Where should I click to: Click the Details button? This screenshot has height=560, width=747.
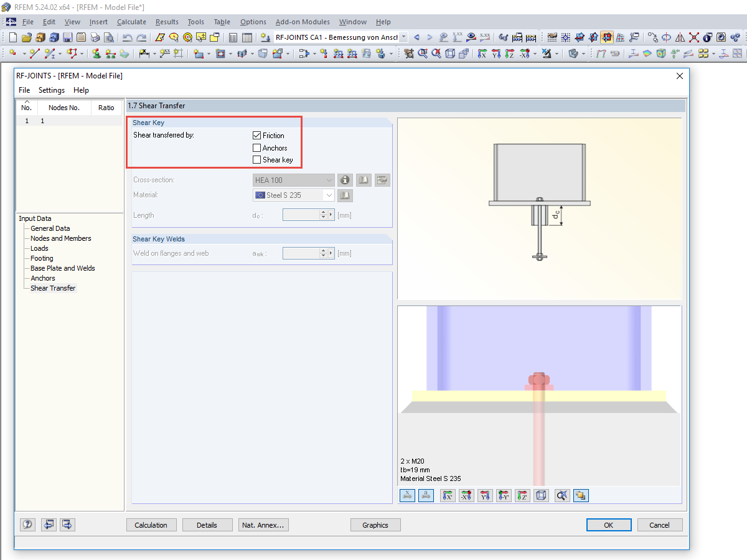tap(207, 525)
